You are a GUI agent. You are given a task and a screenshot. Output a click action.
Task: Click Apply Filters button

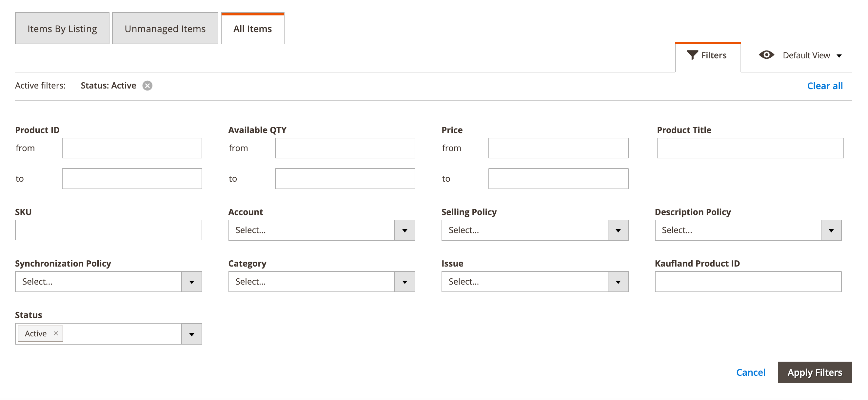pos(815,372)
